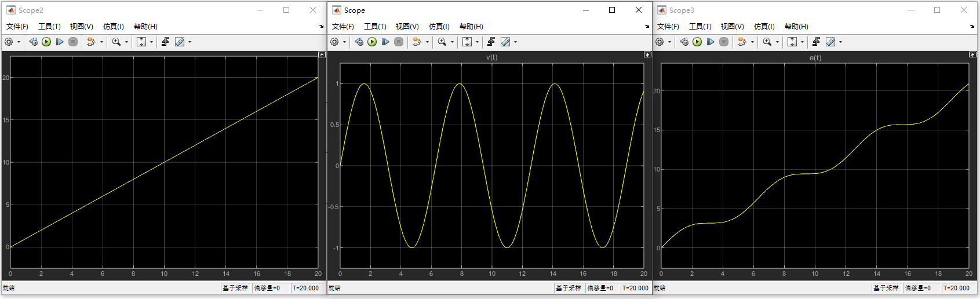Expand zoom options dropdown arrow in Scope window

click(x=452, y=42)
